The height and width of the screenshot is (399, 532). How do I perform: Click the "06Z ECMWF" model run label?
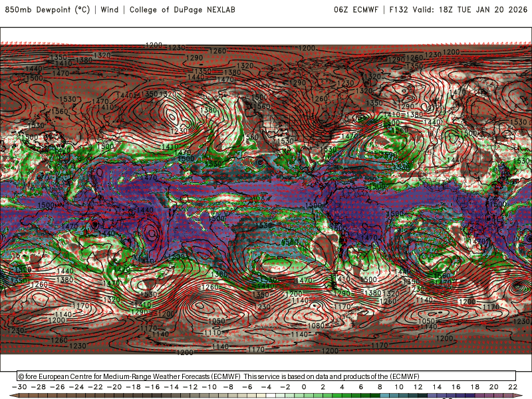click(x=356, y=9)
